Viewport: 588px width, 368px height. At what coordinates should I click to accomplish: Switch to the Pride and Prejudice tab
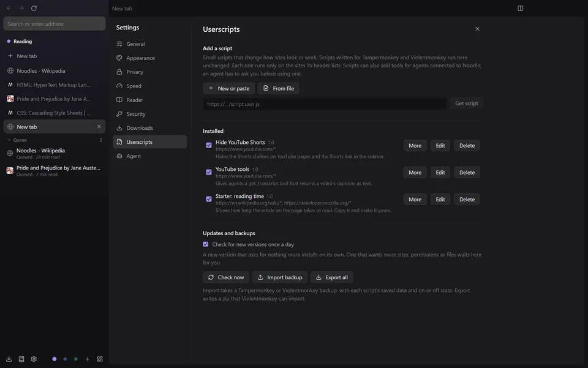coord(55,99)
